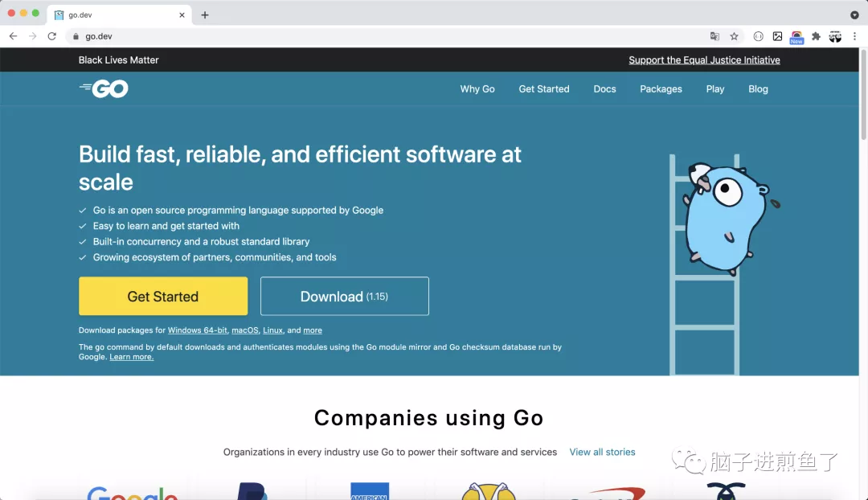The image size is (868, 500).
Task: Click the tab search dropdown arrow
Action: [854, 15]
